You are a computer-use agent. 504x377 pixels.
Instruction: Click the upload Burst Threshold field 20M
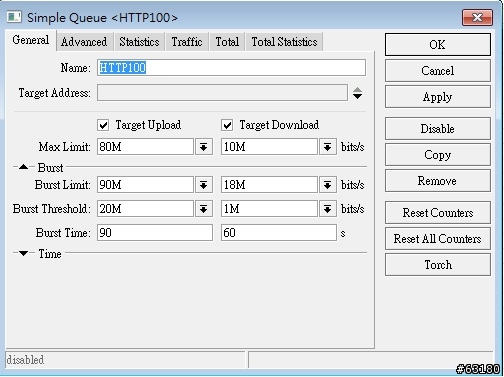coord(145,209)
